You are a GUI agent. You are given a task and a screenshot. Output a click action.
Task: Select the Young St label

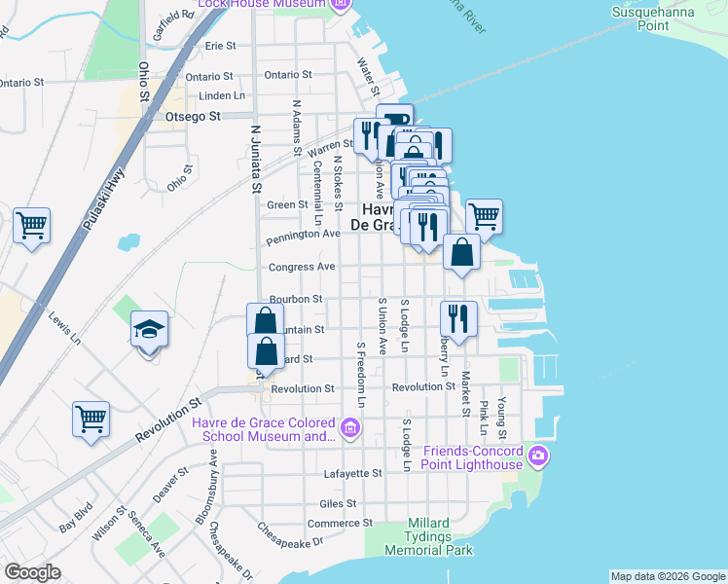502,418
